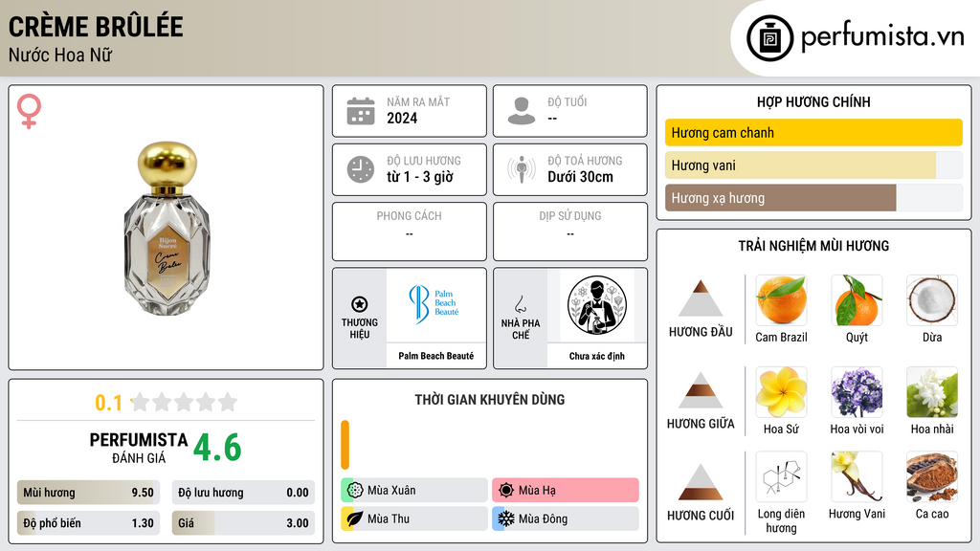980x551 pixels.
Task: Click the Hương xạ hương accord bar
Action: pyautogui.click(x=813, y=197)
